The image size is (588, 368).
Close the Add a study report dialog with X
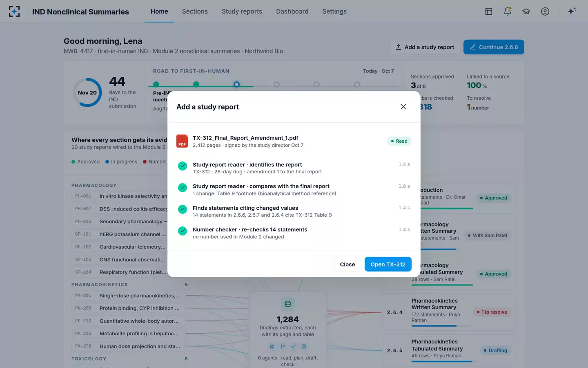pos(403,107)
